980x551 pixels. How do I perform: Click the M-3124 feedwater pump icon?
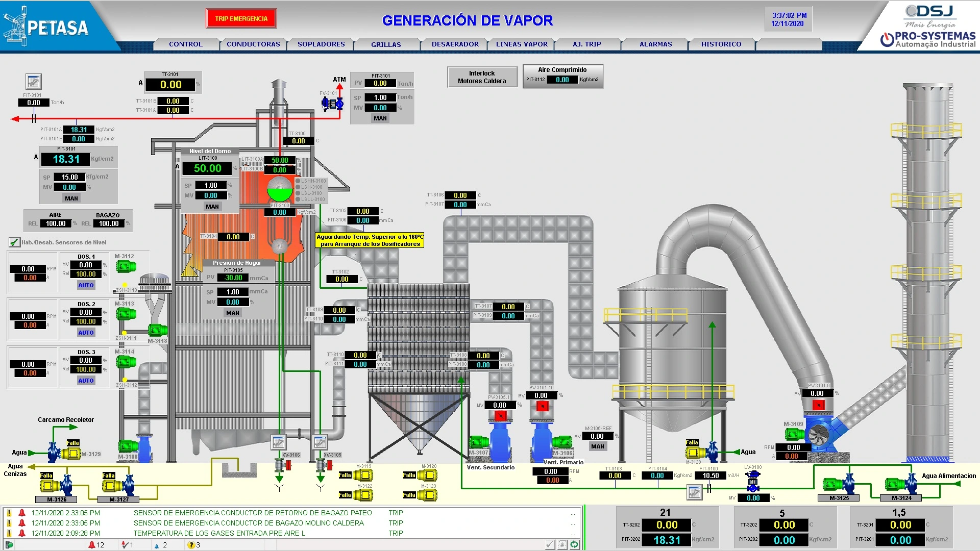pyautogui.click(x=901, y=484)
